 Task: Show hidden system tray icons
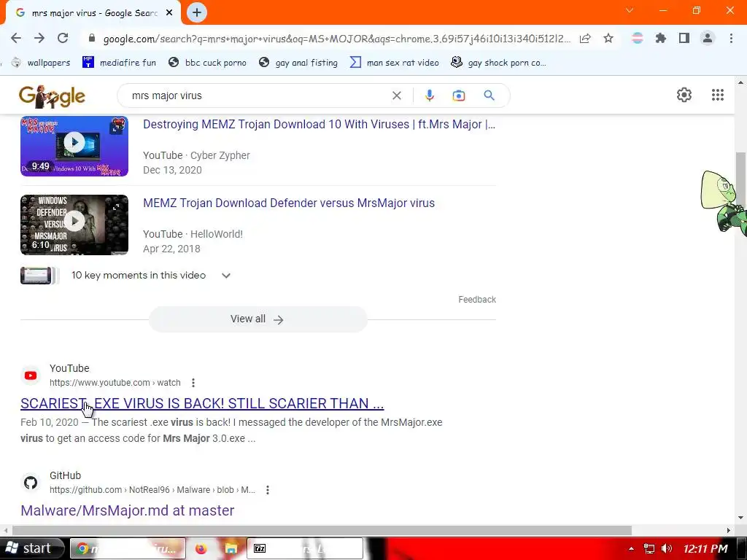coord(631,548)
